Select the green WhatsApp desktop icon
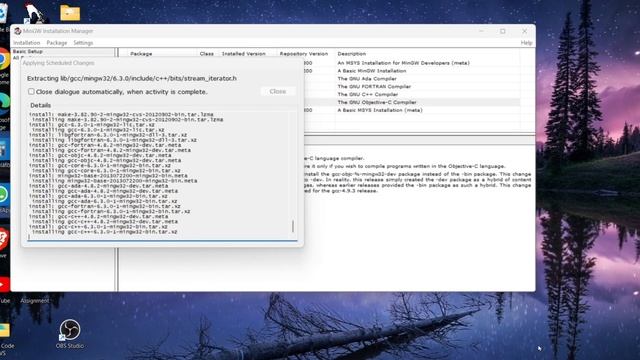640x360 pixels. 3,195
